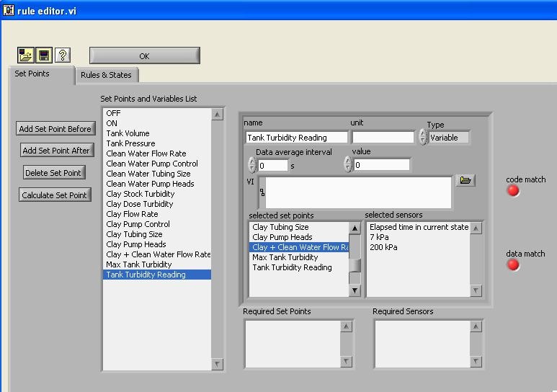Select Max Tank Turbidity in selected set points
557x392 pixels.
coord(299,257)
